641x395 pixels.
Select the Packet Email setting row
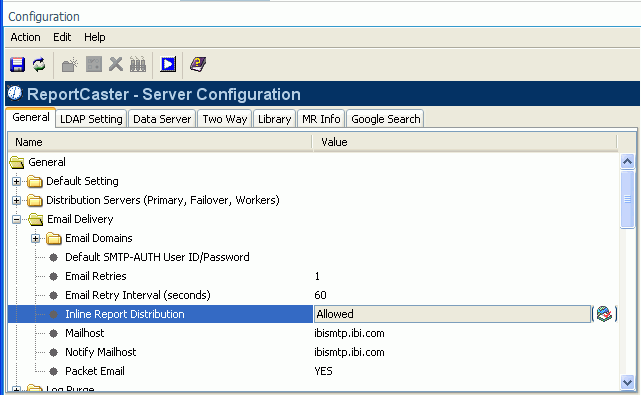[313, 371]
